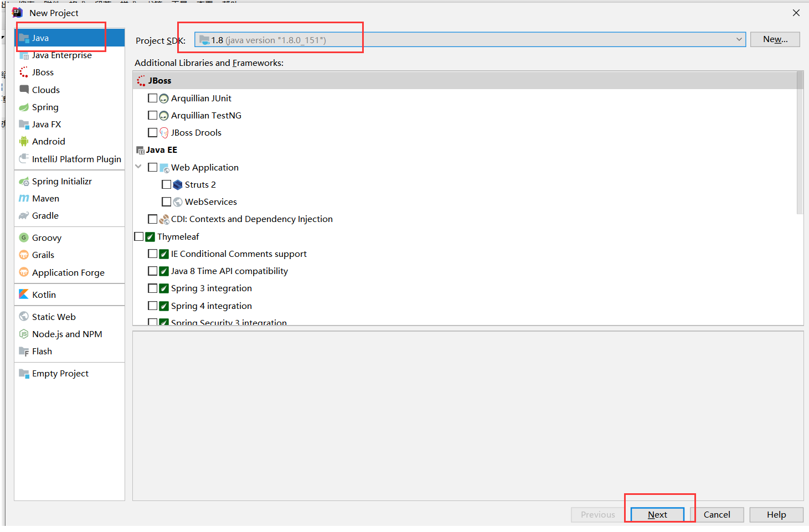This screenshot has height=532, width=809.
Task: Click the IntelliJ logo in title bar
Action: point(18,13)
